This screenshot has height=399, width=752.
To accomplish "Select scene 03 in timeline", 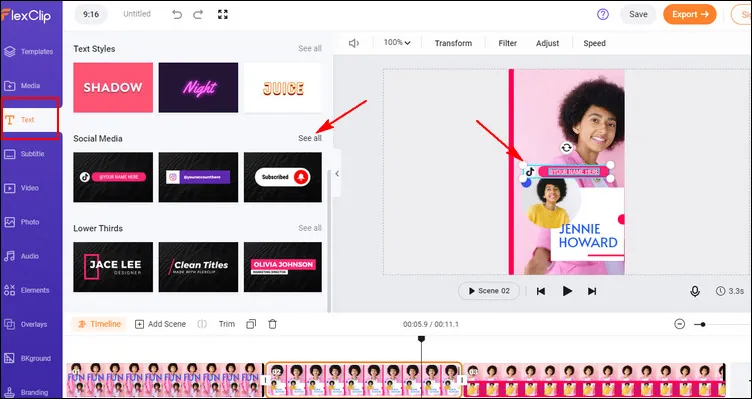I will tap(595, 380).
